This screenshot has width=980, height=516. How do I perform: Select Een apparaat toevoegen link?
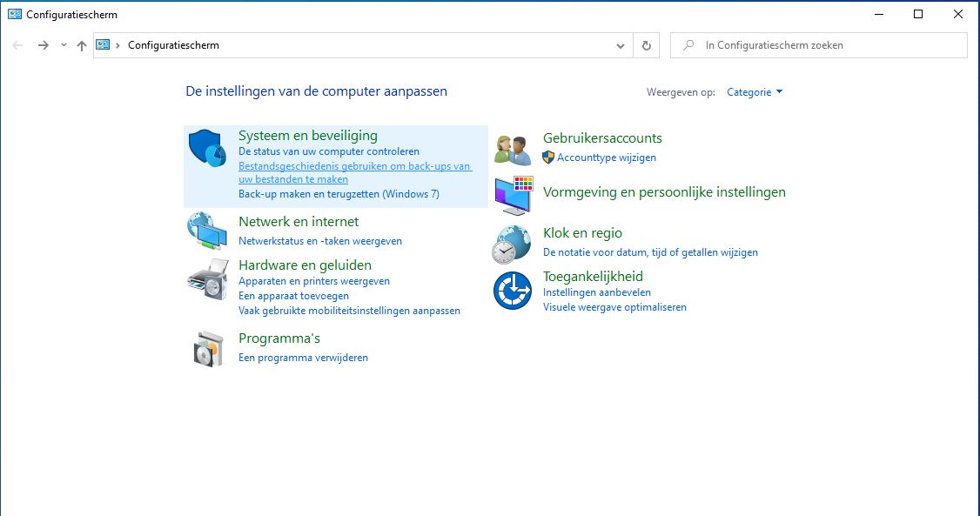tap(294, 296)
